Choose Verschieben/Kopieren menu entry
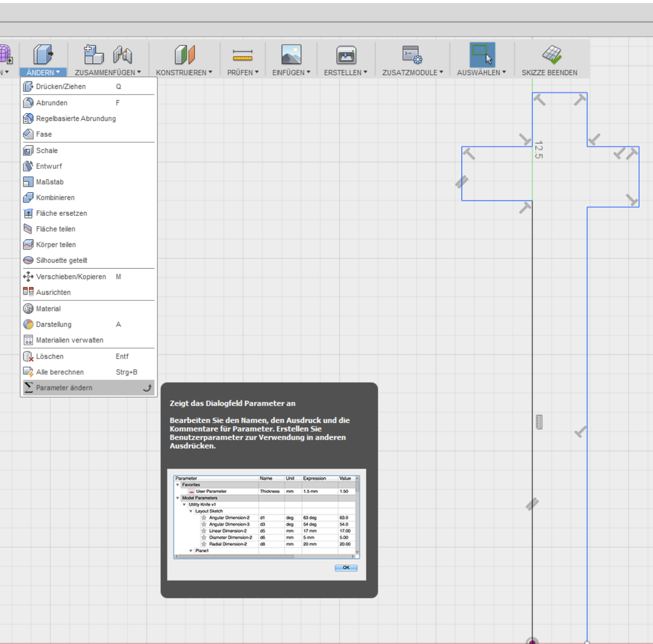Screen dimensions: 653x644 pyautogui.click(x=71, y=277)
